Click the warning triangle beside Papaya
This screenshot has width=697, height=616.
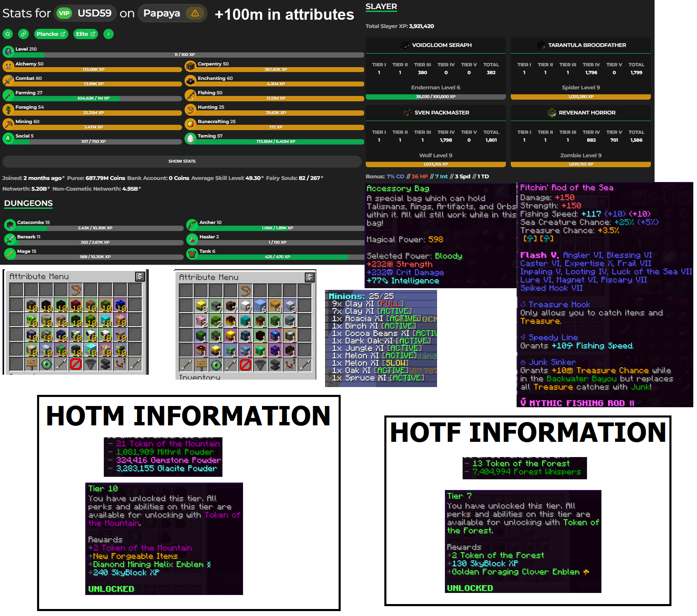click(195, 13)
